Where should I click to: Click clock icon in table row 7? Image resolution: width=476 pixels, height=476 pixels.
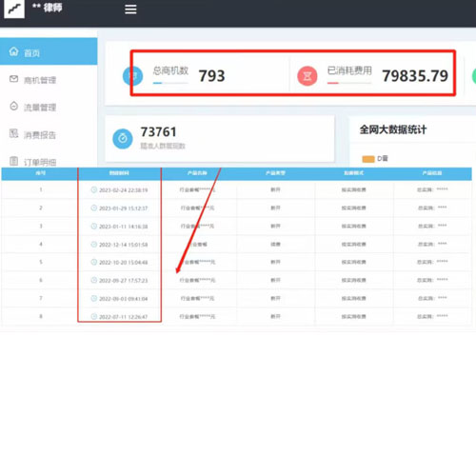coord(94,298)
